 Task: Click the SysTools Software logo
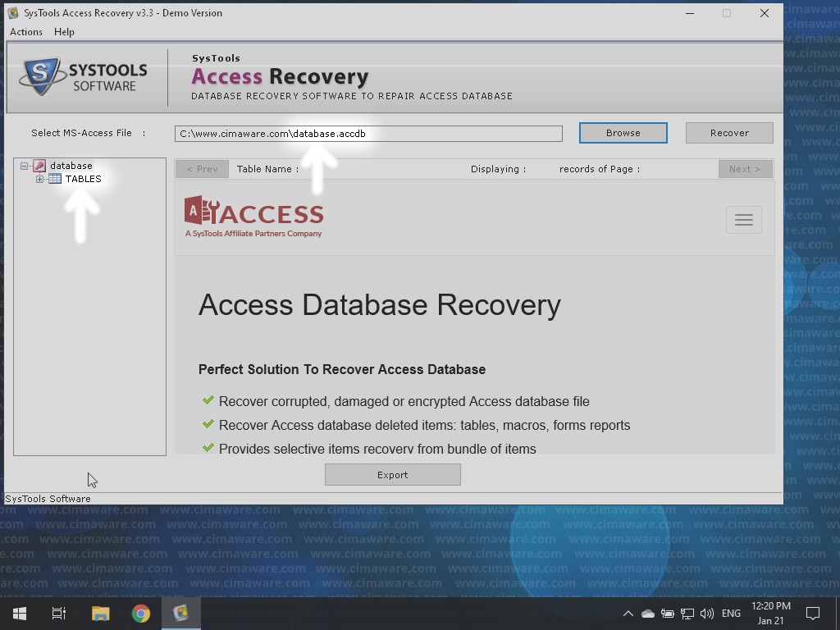(84, 77)
